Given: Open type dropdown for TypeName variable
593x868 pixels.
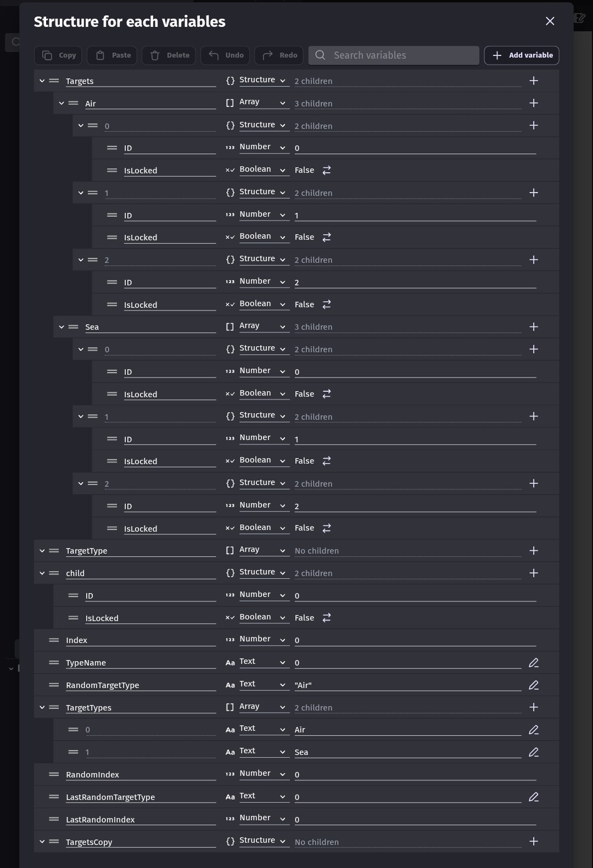Looking at the screenshot, I should coord(262,662).
